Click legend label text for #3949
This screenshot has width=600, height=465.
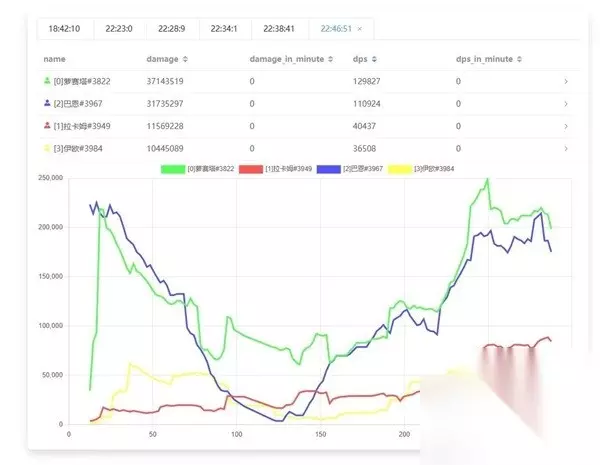pos(289,169)
